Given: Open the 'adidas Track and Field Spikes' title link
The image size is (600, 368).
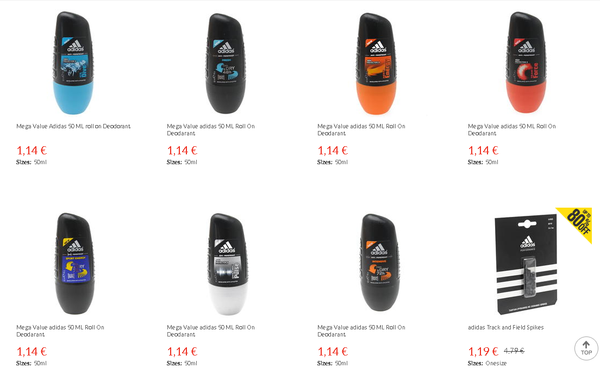Looking at the screenshot, I should (505, 327).
